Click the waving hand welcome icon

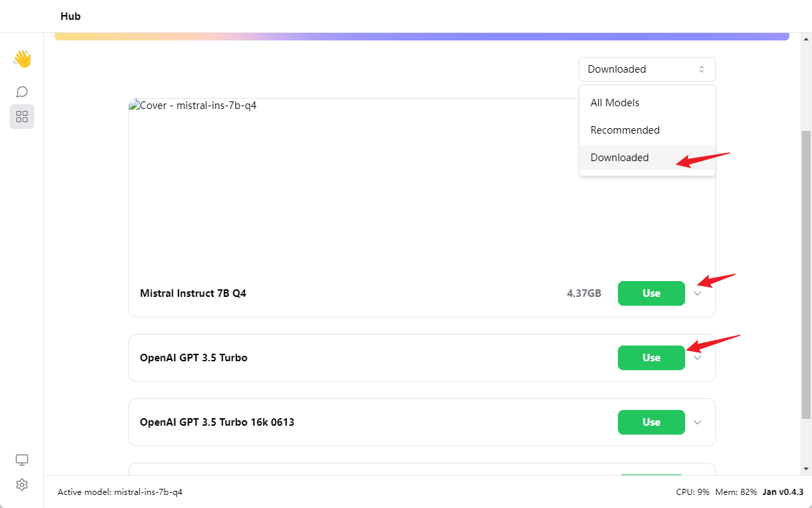(x=22, y=59)
